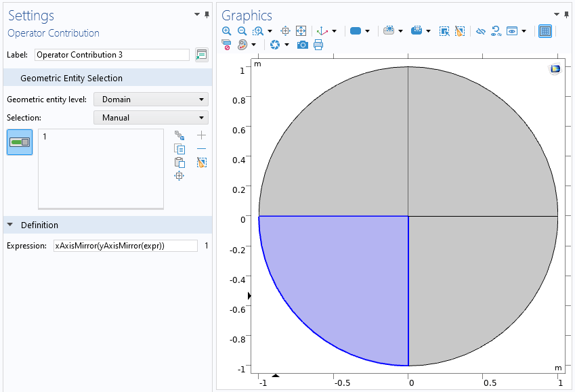Collapse the Definition section
The width and height of the screenshot is (575, 392).
point(10,225)
